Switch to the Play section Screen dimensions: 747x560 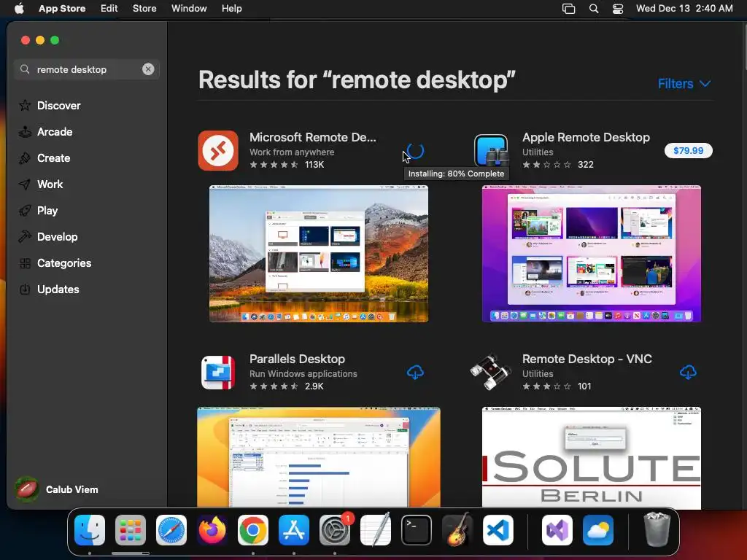(x=47, y=211)
